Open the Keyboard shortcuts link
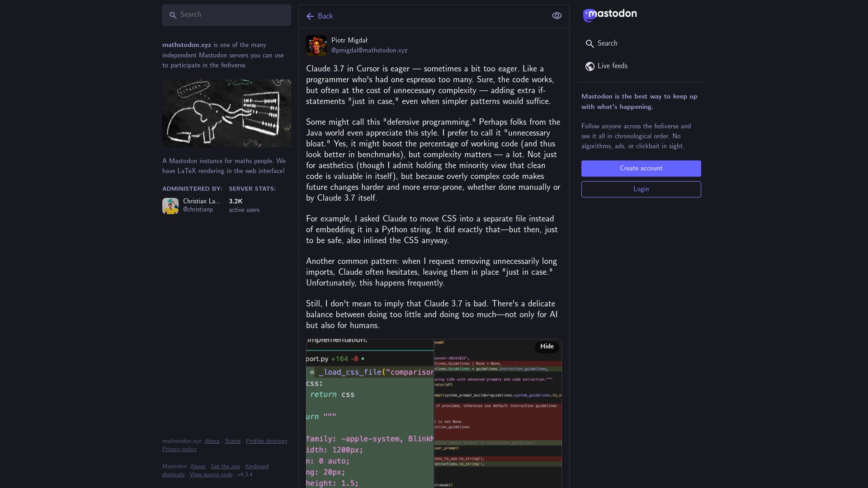 point(257,467)
